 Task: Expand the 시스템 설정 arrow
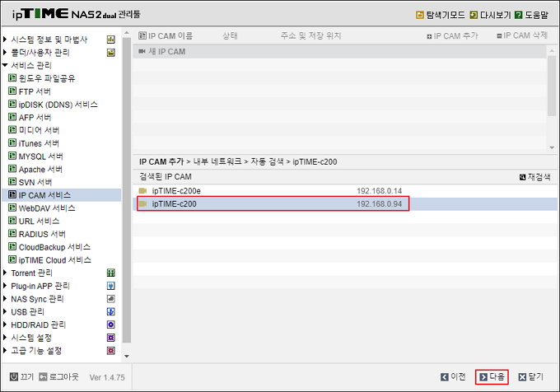point(5,338)
